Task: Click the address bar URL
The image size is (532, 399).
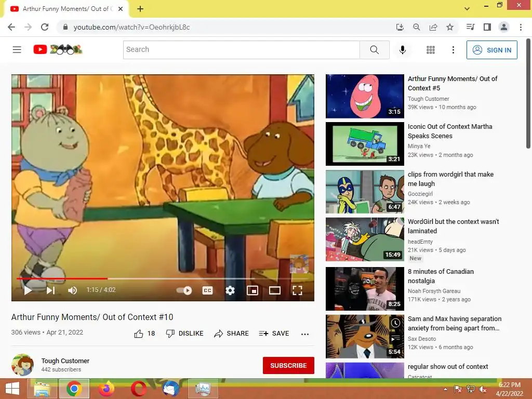Action: point(131,27)
